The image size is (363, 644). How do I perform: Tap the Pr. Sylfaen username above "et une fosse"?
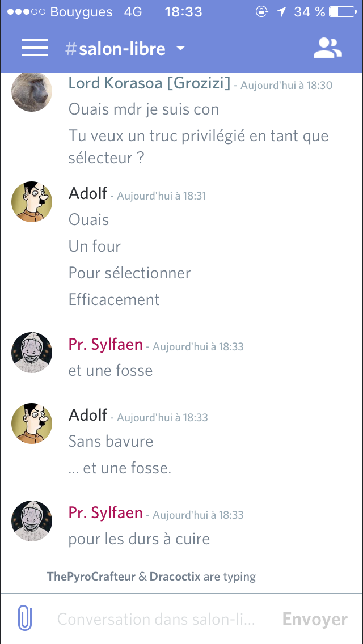click(105, 344)
